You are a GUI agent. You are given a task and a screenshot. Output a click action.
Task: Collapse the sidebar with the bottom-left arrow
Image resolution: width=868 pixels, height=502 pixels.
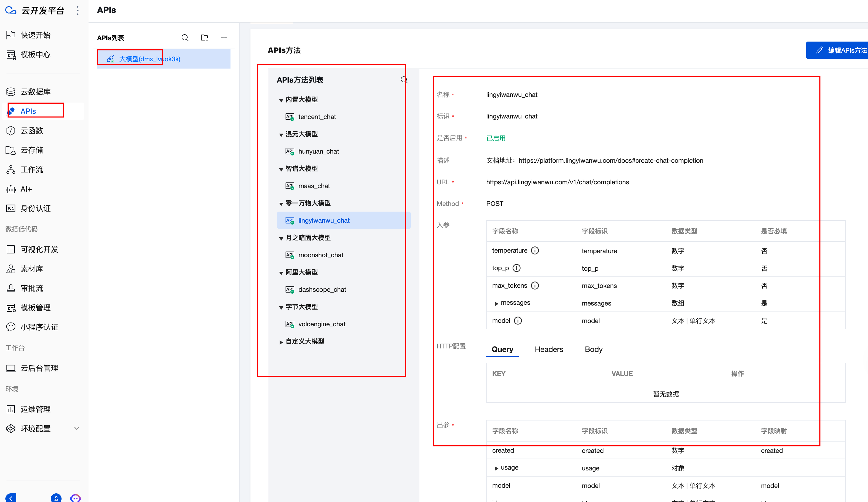(x=11, y=498)
